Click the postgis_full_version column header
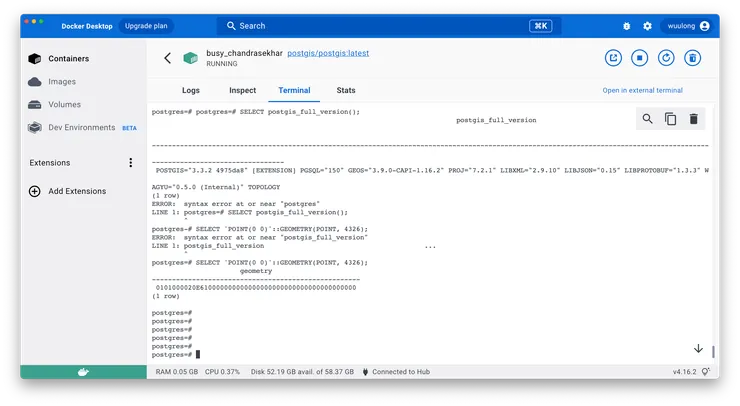The image size is (740, 406). 496,120
